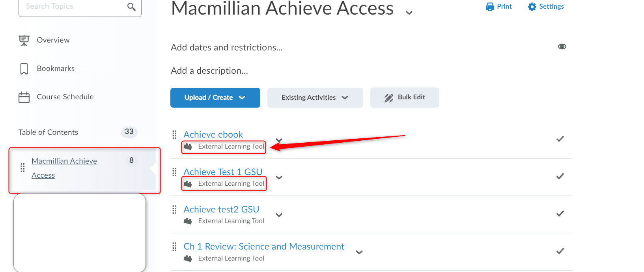Expand the module title context menu chevron
The height and width of the screenshot is (272, 644).
pos(409,13)
